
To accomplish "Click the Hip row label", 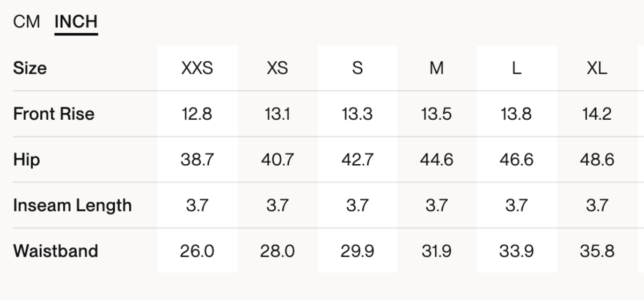I will click(26, 160).
